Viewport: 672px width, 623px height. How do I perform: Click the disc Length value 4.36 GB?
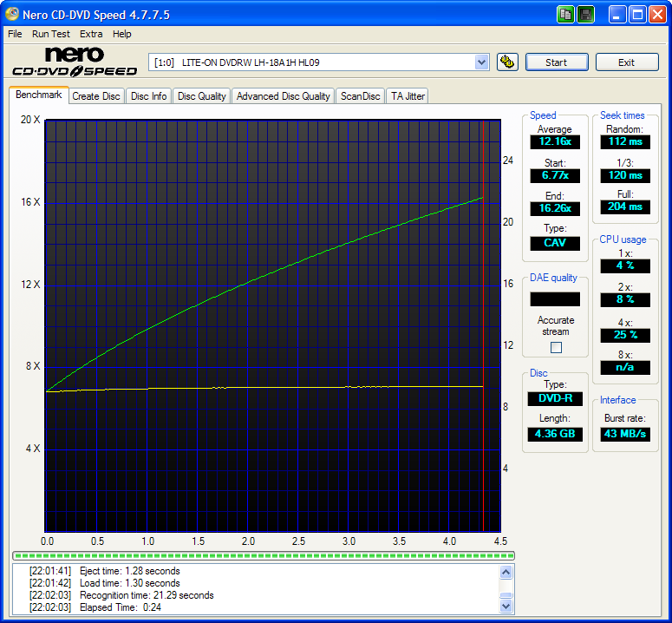click(x=555, y=434)
